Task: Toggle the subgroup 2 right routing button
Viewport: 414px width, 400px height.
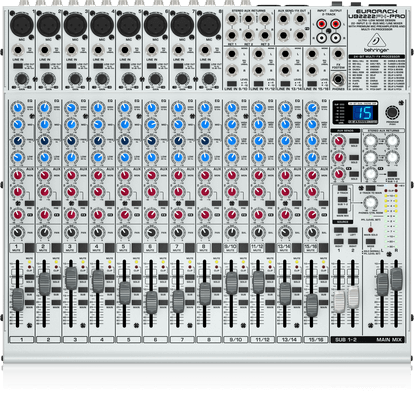Action: [353, 241]
